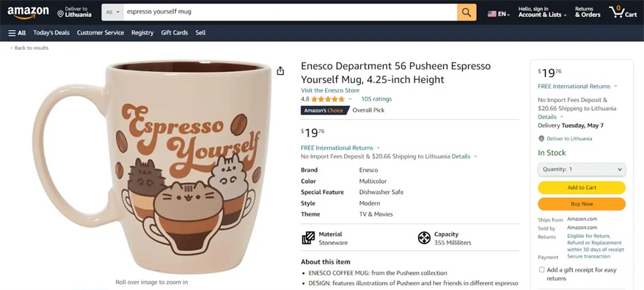Open the All hamburger menu

(x=17, y=32)
